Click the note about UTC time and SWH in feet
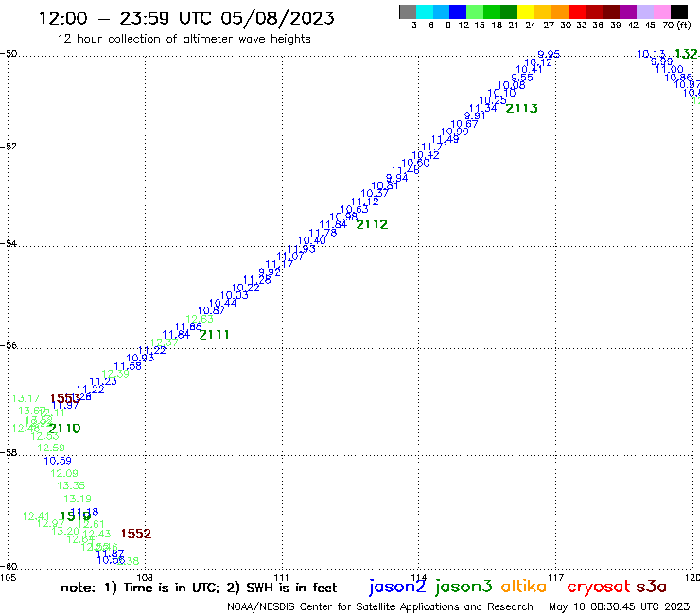This screenshot has width=700, height=615. (199, 588)
